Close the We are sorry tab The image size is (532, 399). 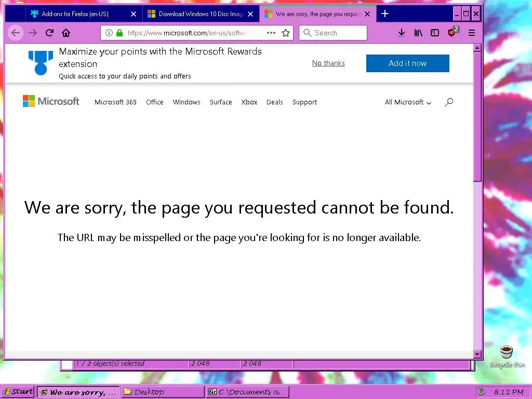367,14
